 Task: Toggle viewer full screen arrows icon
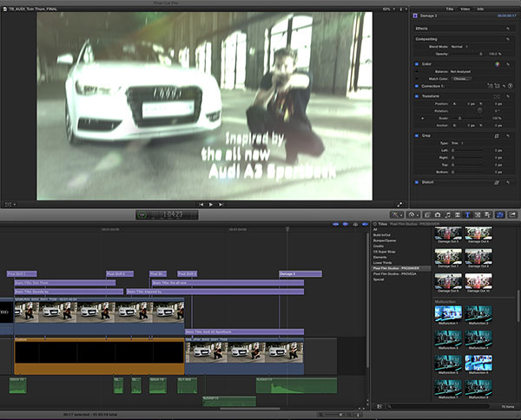[399, 205]
